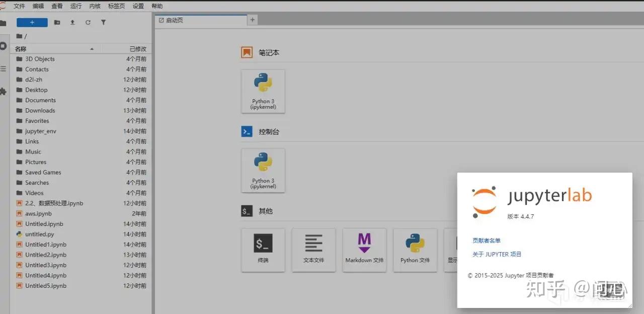Launch a Python 3 (ipykernel) notebook
The image size is (644, 314).
[263, 91]
